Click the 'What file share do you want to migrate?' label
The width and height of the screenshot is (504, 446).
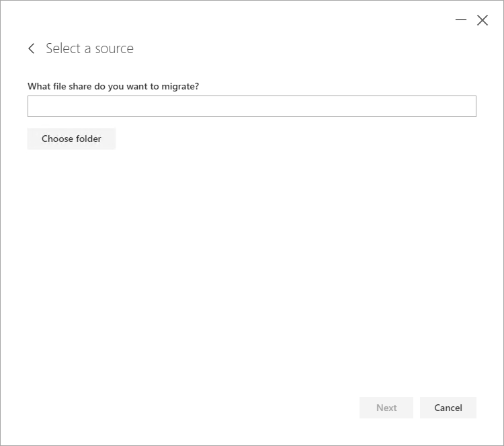(113, 86)
